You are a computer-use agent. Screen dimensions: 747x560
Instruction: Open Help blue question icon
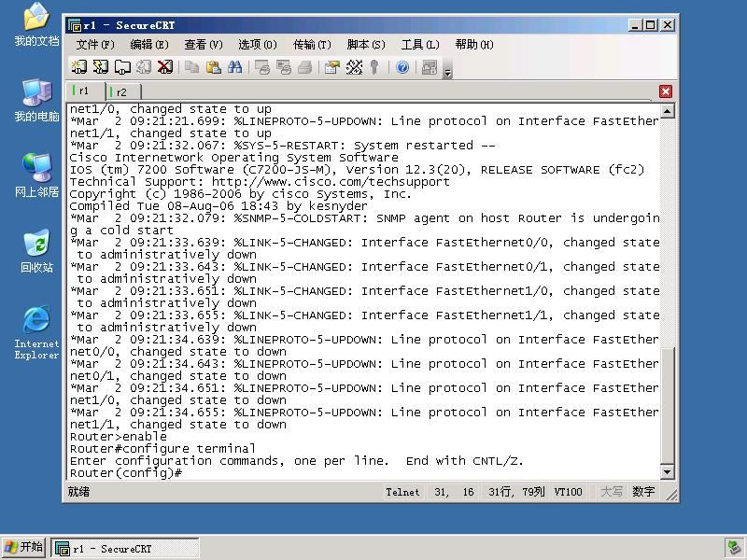pos(402,67)
